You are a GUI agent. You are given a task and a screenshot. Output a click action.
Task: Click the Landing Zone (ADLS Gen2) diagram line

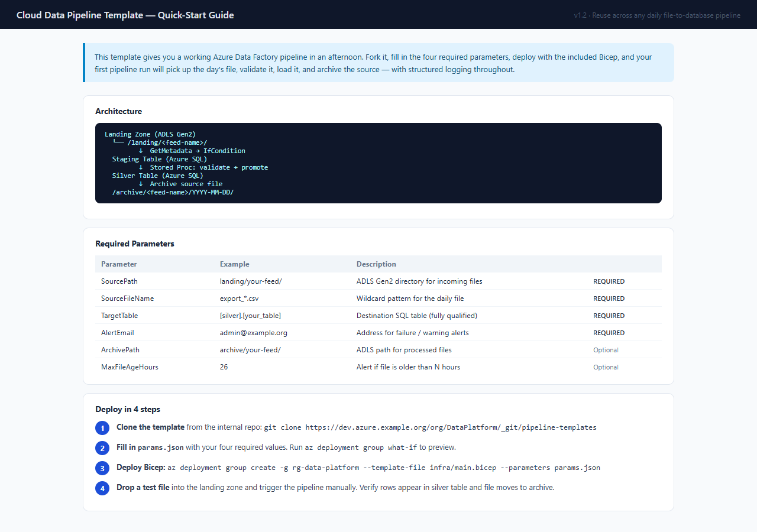(x=150, y=134)
